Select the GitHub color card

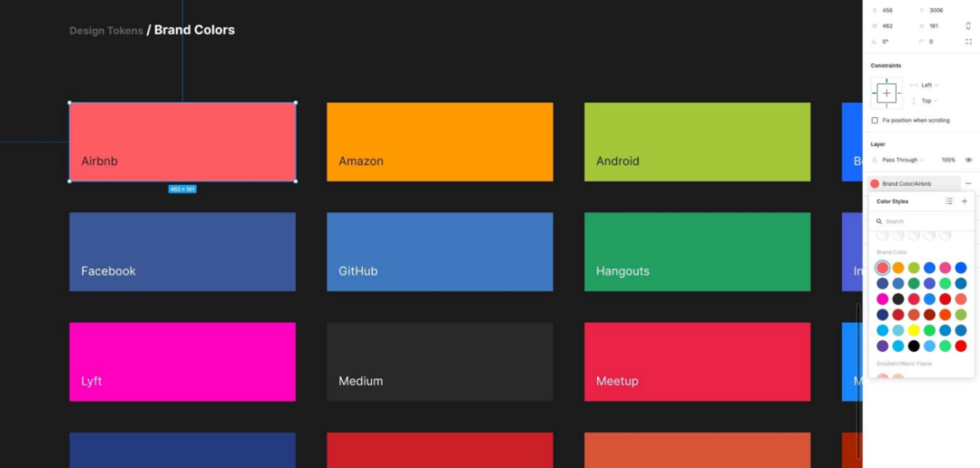440,252
